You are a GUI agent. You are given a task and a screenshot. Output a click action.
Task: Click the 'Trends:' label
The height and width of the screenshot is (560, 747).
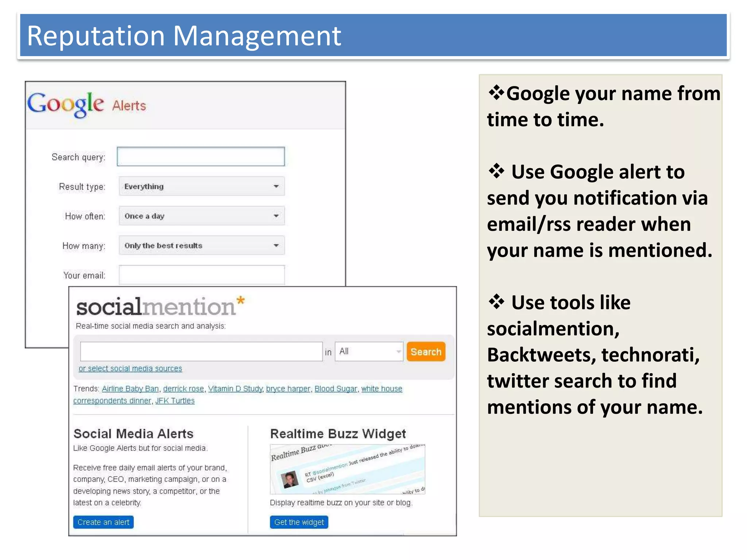point(86,389)
